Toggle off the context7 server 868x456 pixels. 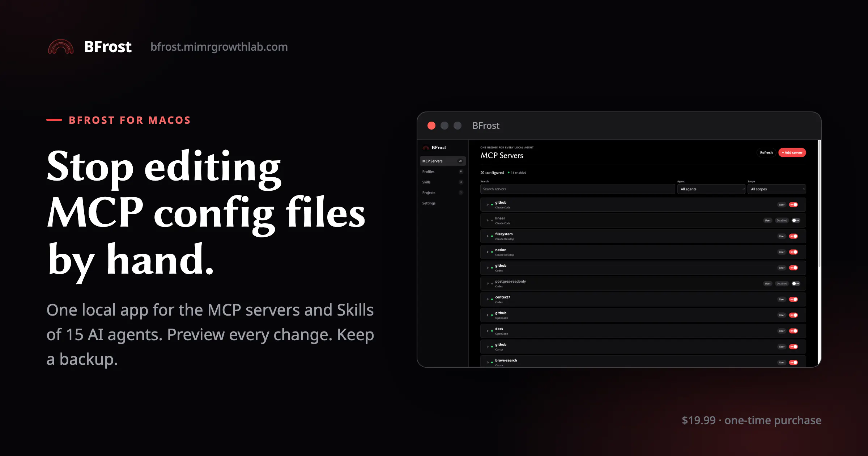click(793, 299)
